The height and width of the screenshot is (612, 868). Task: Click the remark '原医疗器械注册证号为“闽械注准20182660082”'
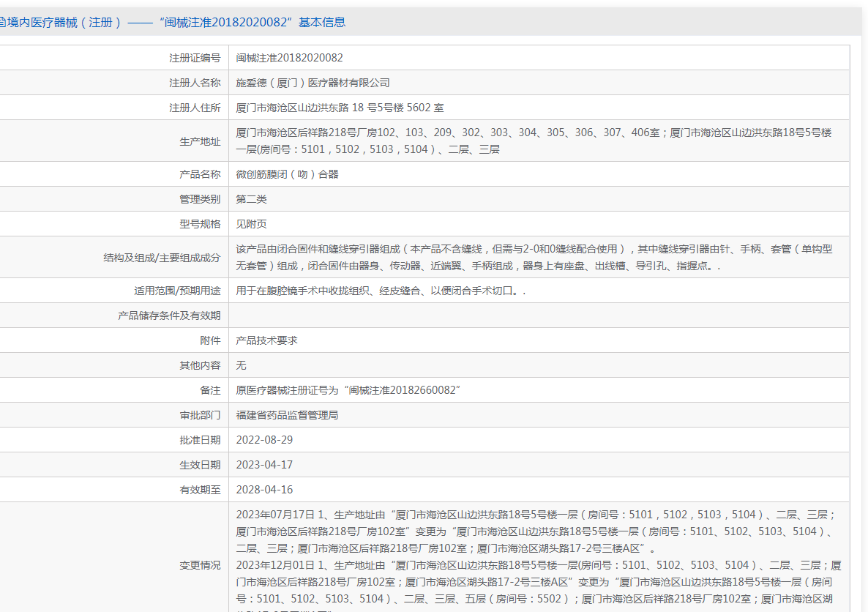tap(349, 390)
